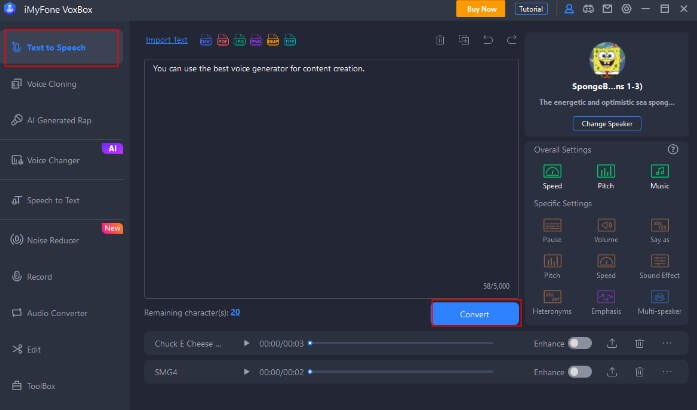Open the Record section

click(32, 277)
